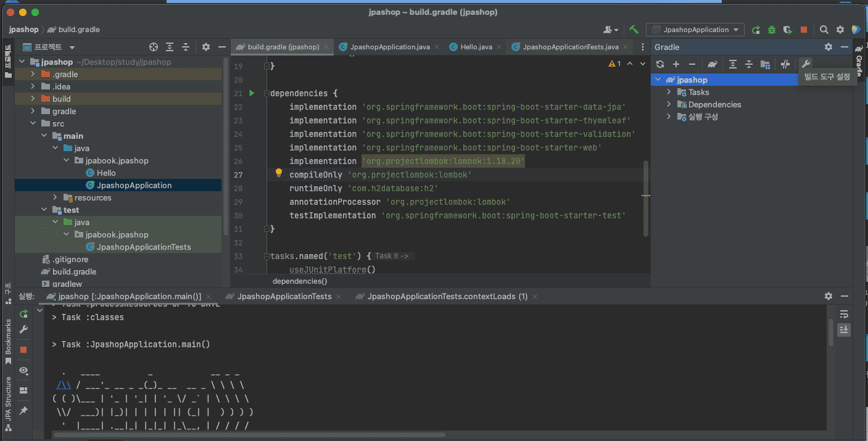Toggle Gradle offline mode
The image size is (868, 441).
[785, 64]
